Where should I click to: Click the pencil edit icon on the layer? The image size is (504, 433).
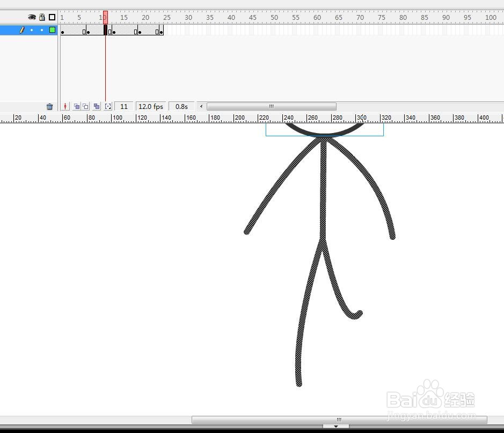click(21, 30)
